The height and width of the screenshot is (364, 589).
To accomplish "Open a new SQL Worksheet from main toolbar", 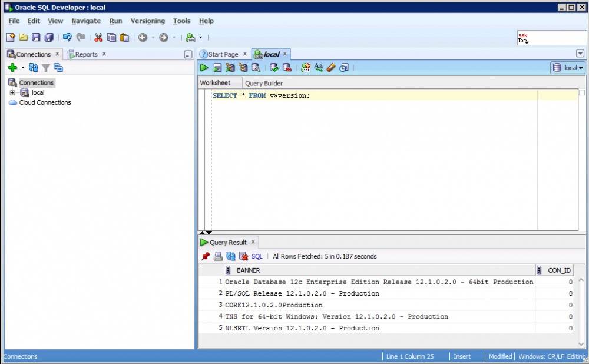I will click(x=191, y=37).
